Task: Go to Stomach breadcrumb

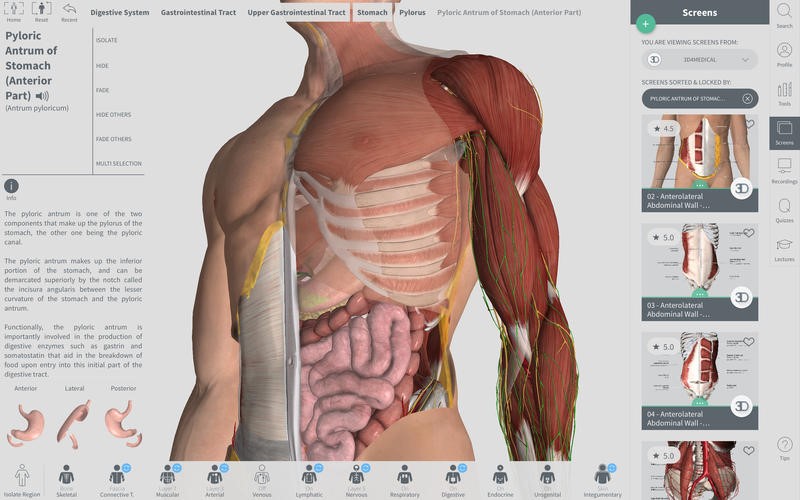Action: point(372,12)
